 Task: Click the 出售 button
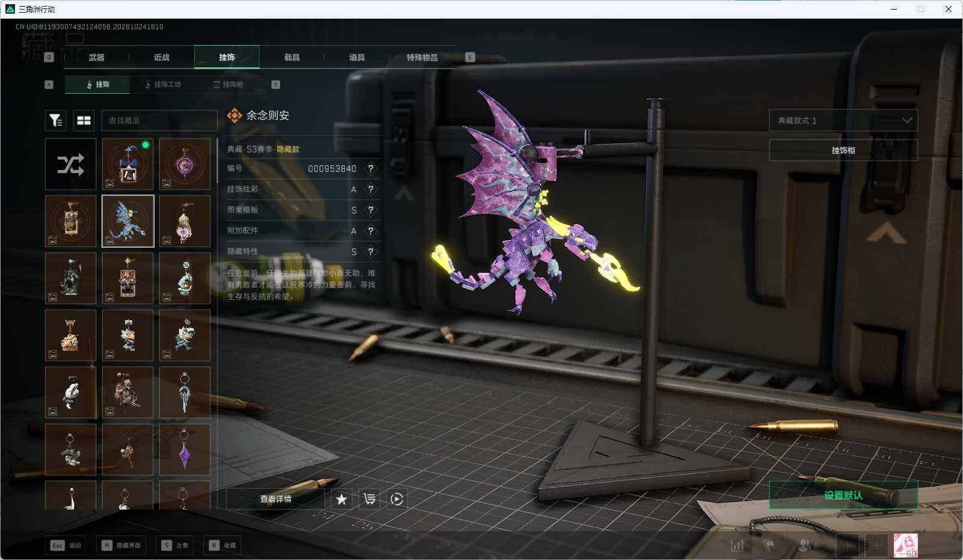click(x=175, y=545)
